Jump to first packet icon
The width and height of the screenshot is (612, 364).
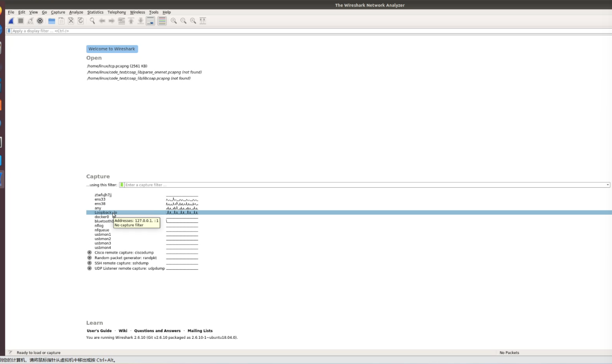[x=131, y=21]
